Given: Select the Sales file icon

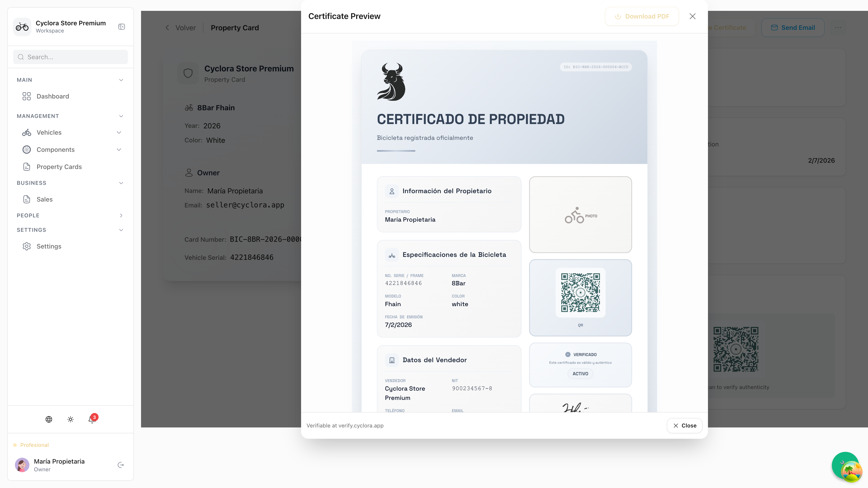Looking at the screenshot, I should coord(27,199).
